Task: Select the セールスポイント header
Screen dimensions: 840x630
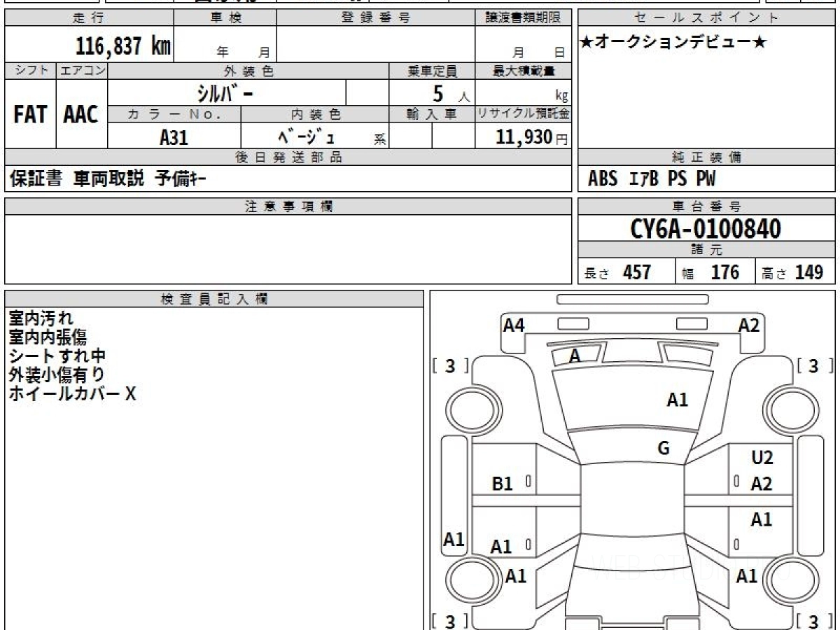Action: pyautogui.click(x=706, y=17)
